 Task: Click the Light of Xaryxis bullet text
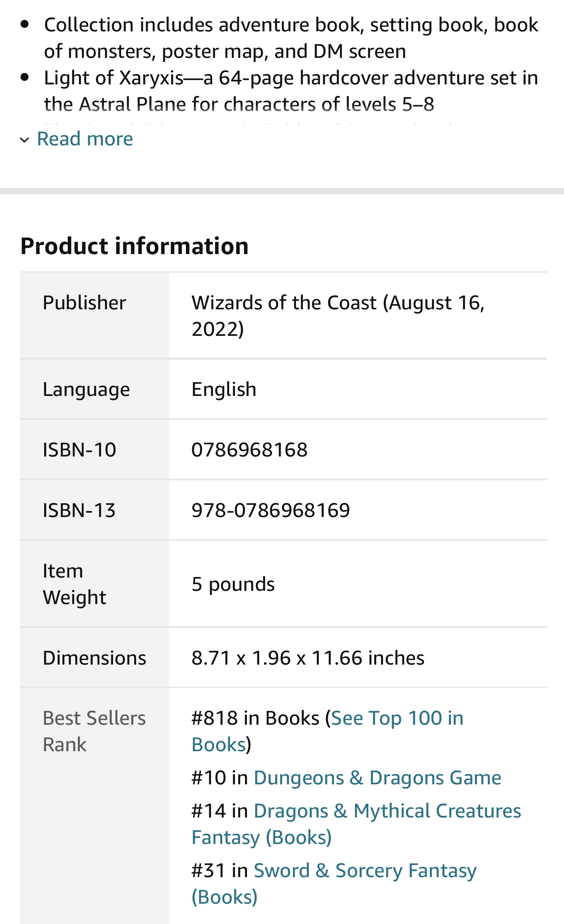pyautogui.click(x=291, y=91)
